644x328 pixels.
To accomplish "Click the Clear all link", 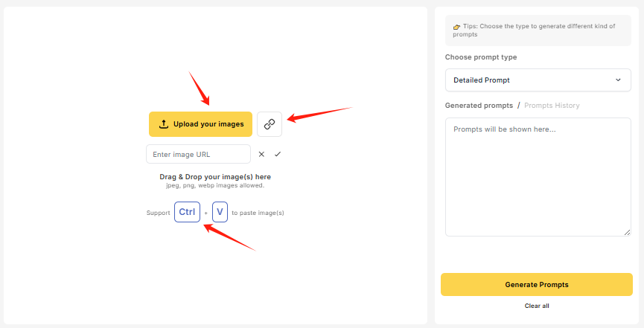I will pyautogui.click(x=537, y=306).
